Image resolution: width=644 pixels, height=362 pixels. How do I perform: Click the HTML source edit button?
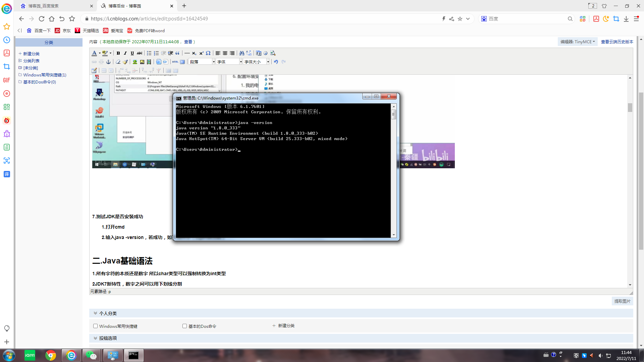click(175, 62)
